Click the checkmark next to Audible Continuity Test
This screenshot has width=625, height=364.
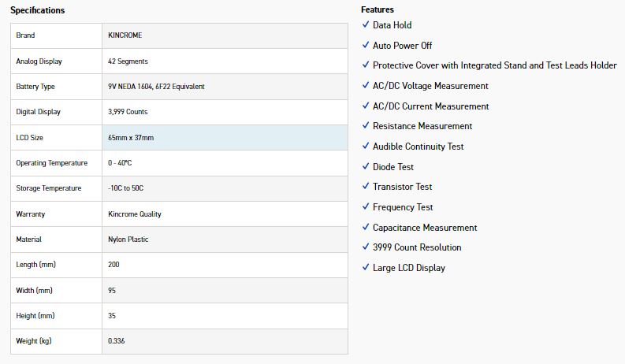365,147
